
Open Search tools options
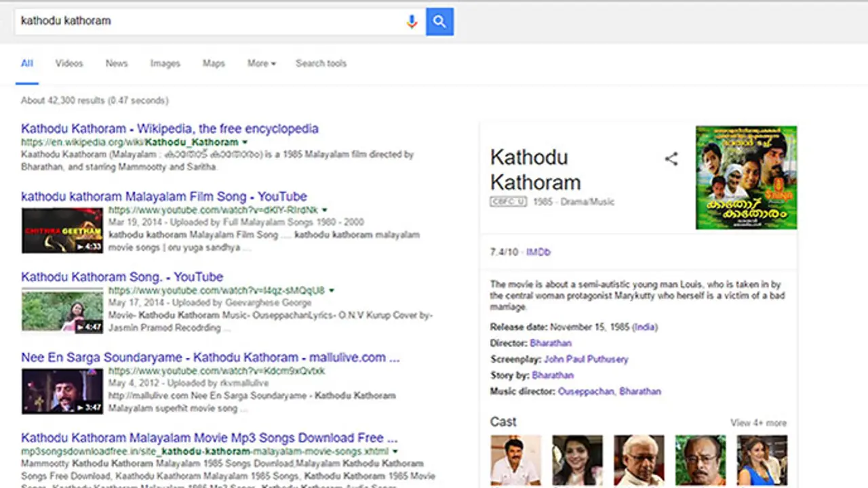[321, 64]
